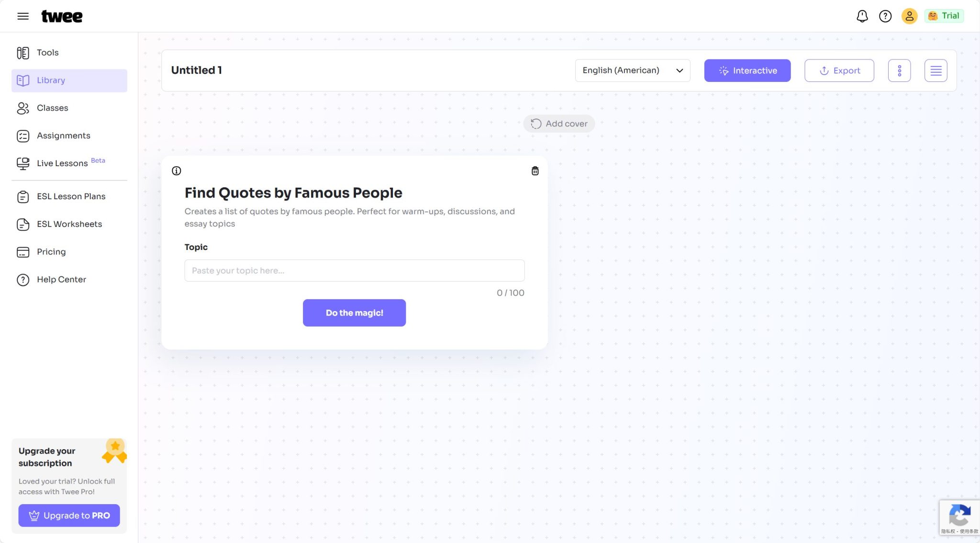The height and width of the screenshot is (543, 980).
Task: Click the Topic input field
Action: pos(354,271)
